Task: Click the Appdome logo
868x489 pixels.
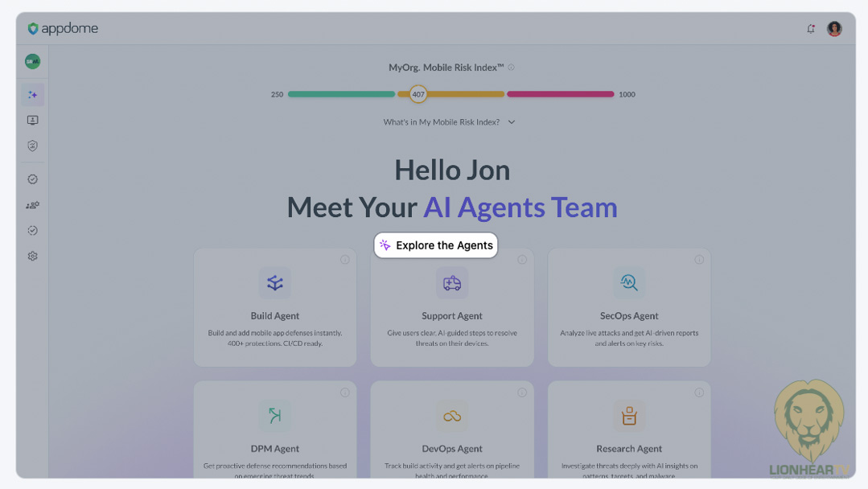Action: point(63,29)
